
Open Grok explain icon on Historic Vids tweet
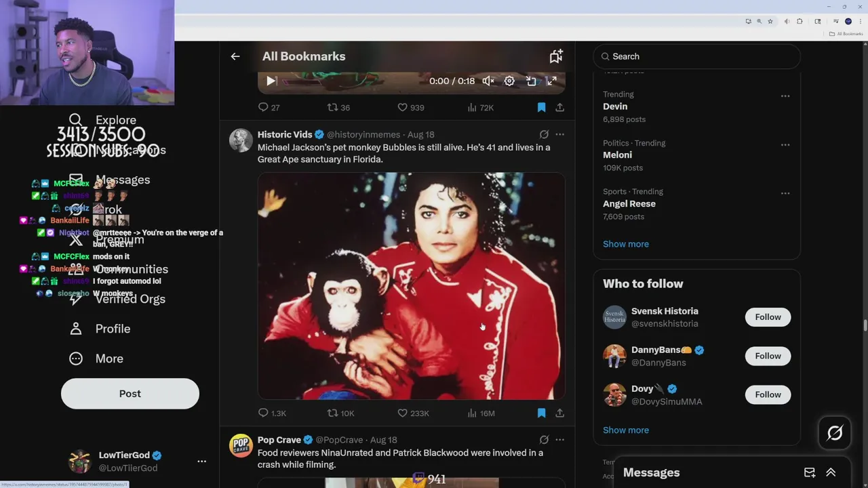pos(544,134)
